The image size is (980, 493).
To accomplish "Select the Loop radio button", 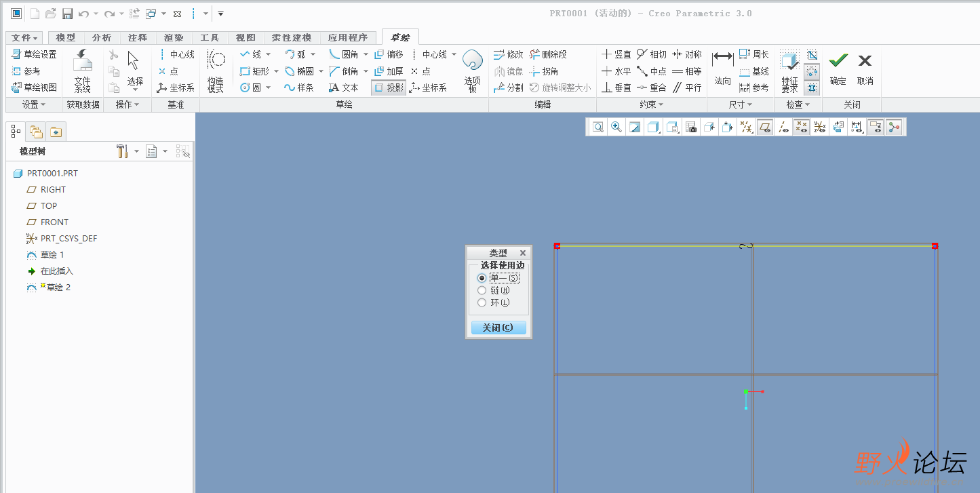I will click(x=482, y=302).
